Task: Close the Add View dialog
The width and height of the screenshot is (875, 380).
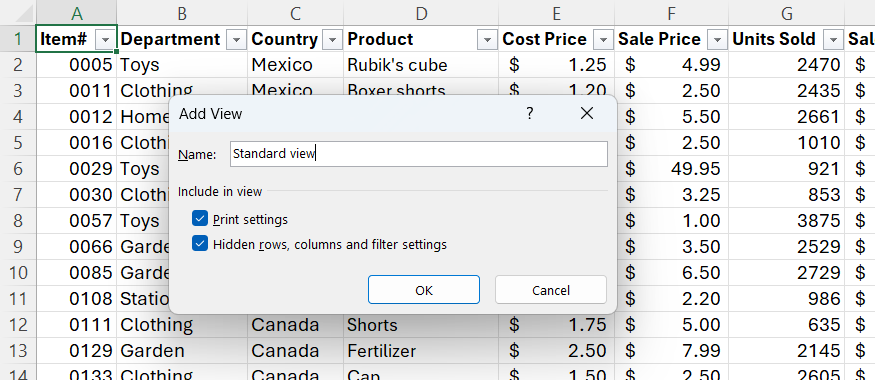Action: pyautogui.click(x=586, y=114)
